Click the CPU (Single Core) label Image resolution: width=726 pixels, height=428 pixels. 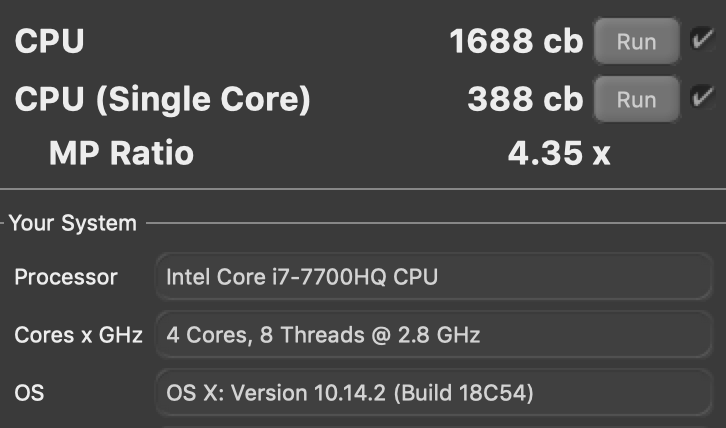coord(163,99)
